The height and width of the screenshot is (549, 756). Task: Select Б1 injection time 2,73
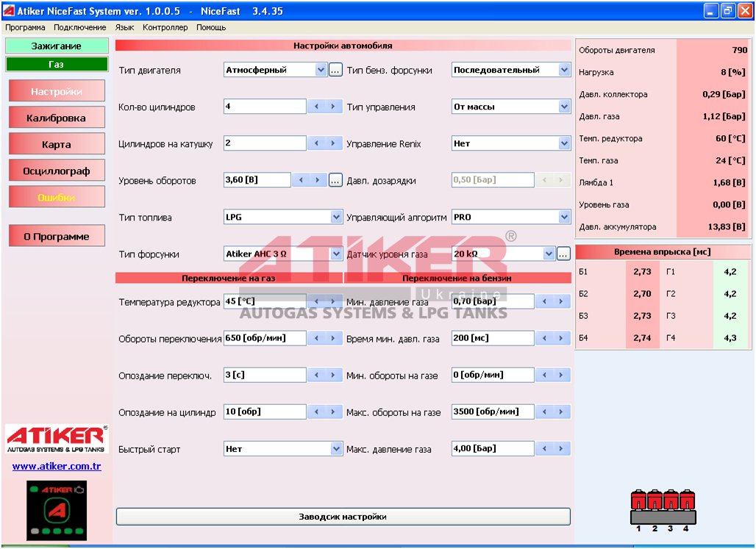click(x=642, y=271)
